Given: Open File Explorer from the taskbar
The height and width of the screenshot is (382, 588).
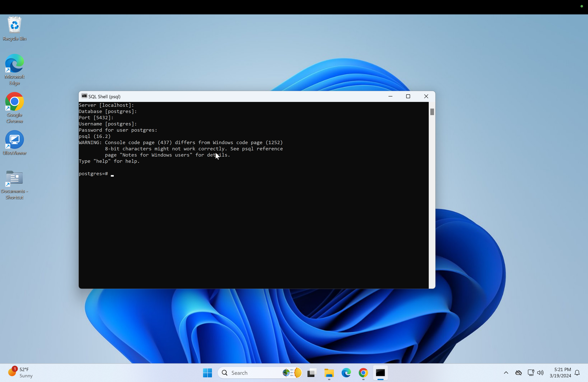Looking at the screenshot, I should pyautogui.click(x=329, y=373).
